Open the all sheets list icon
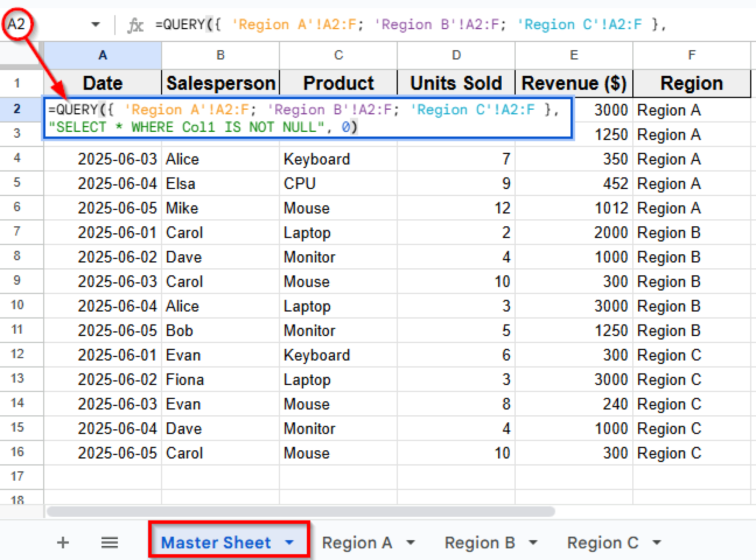Viewport: 756px width, 560px height. (x=110, y=543)
